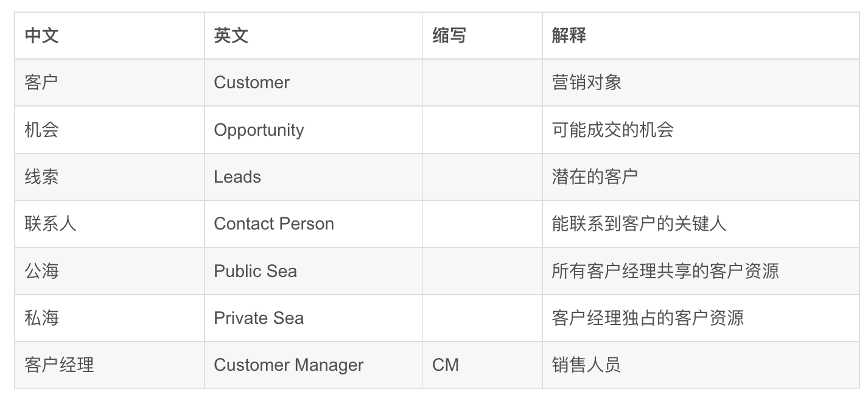Click the 可能成交的机会 cell
This screenshot has width=868, height=414.
coord(701,130)
